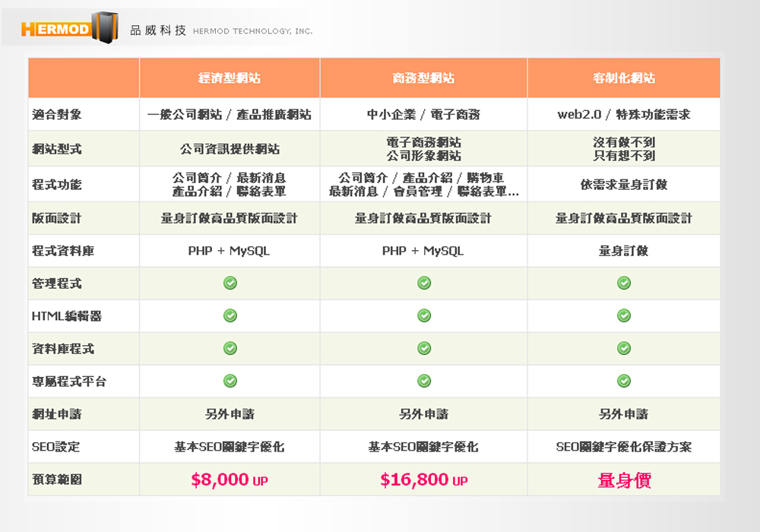Click 管理程式 green checkmark under 經濟型網站
This screenshot has height=532, width=760.
point(230,283)
